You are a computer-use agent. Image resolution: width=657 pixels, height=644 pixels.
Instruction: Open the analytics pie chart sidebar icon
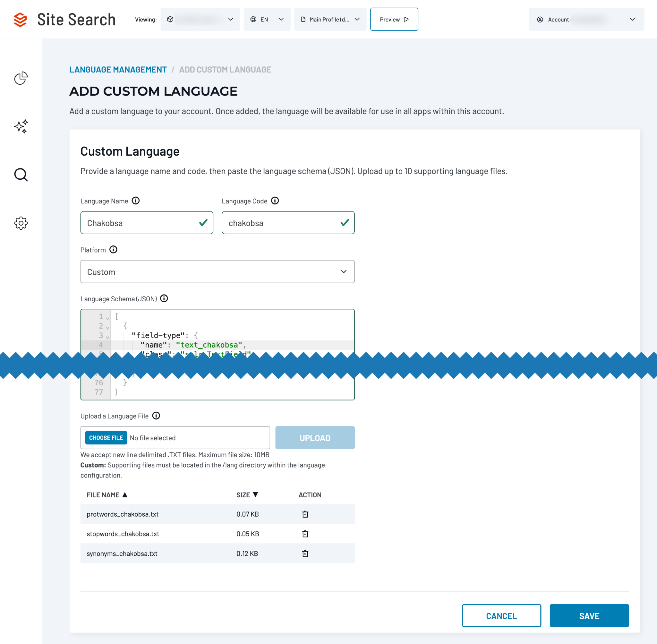[21, 78]
